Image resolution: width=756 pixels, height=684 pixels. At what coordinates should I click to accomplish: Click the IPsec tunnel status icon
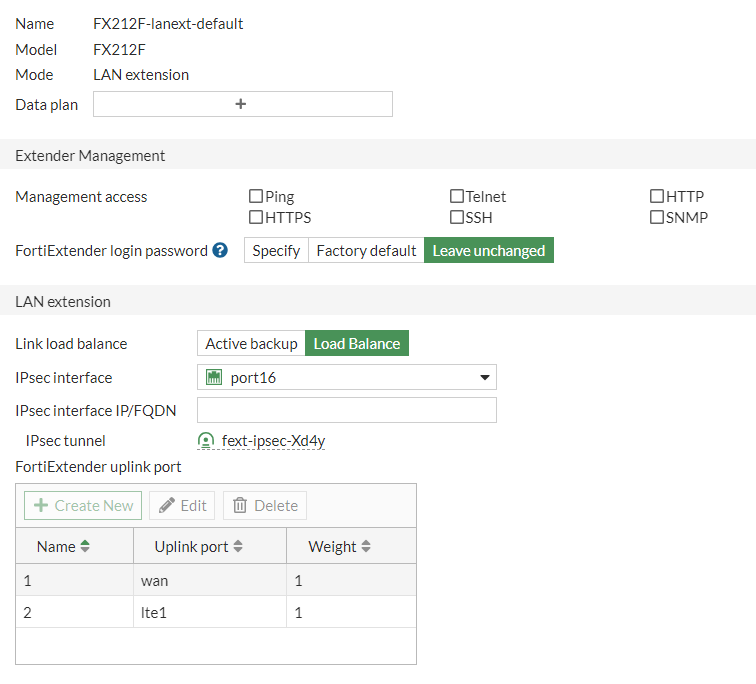point(206,441)
